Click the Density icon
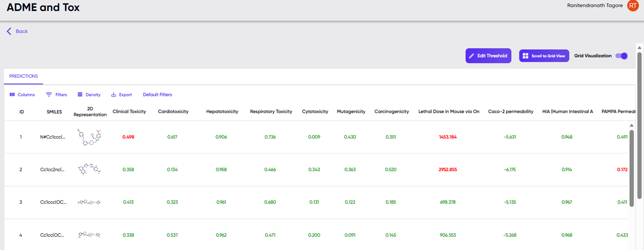 [80, 95]
